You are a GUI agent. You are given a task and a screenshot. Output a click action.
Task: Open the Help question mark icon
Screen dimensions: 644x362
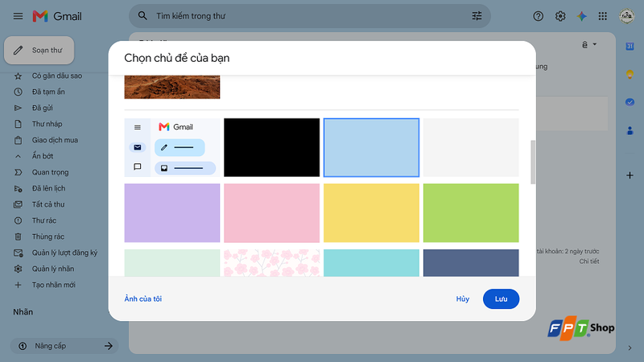pyautogui.click(x=538, y=16)
